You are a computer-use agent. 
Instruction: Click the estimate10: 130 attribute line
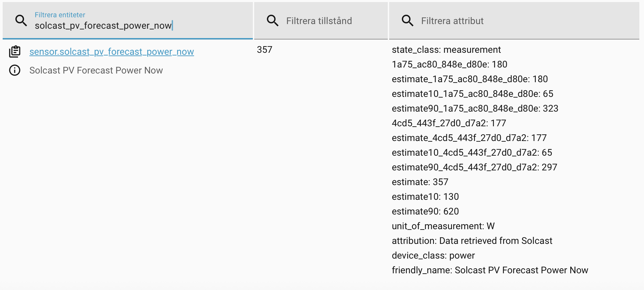(425, 197)
